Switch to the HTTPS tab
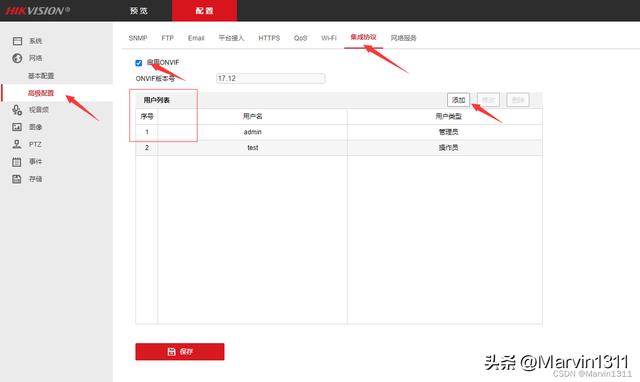Viewport: 640px width, 382px height. (269, 38)
